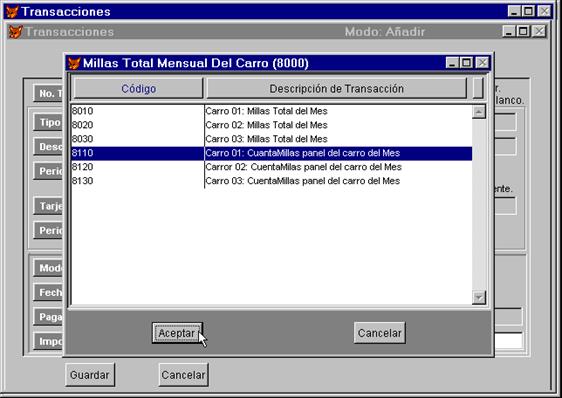Select code 8010 in the list
Viewport: 562px width, 398px height.
[82, 111]
